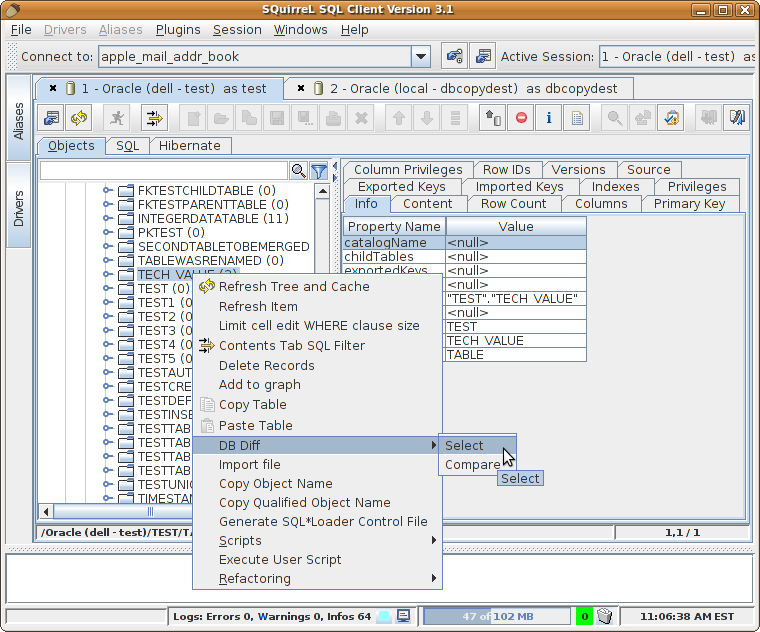Open the Plugins menu
760x632 pixels.
click(x=176, y=29)
